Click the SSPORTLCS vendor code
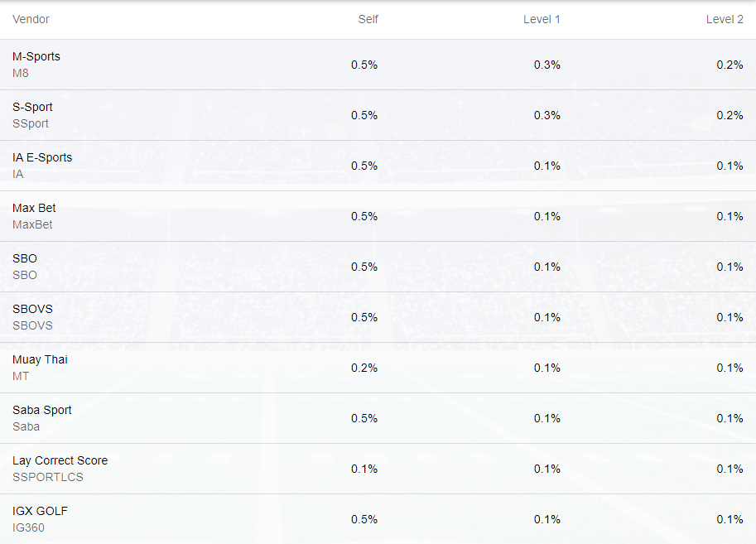 [48, 477]
